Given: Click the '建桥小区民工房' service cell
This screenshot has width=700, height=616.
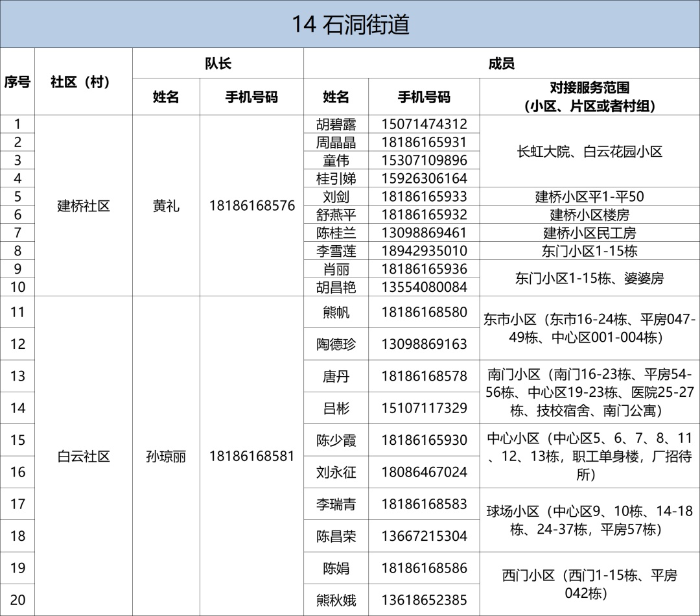Looking at the screenshot, I should 589,233.
